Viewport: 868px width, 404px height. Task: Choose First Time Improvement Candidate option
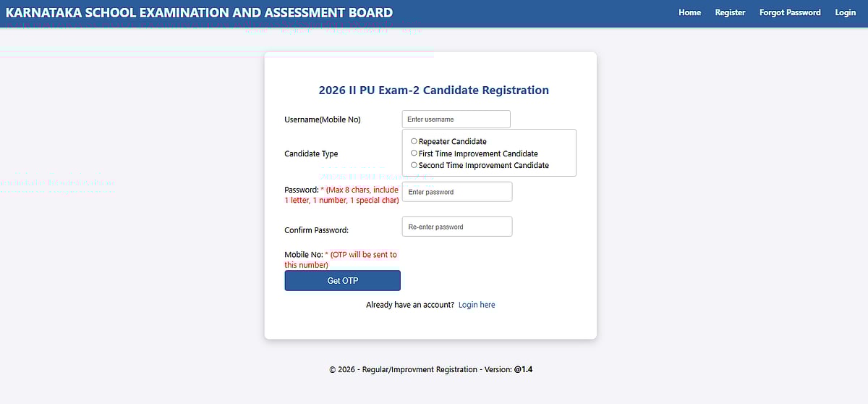[x=414, y=153]
